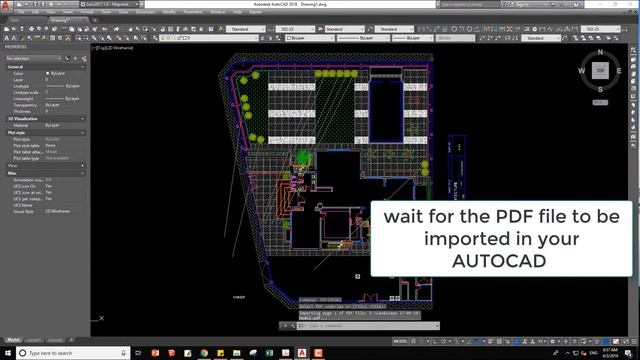
Task: Open the linetype ByLayer dropdown
Action: click(x=363, y=38)
